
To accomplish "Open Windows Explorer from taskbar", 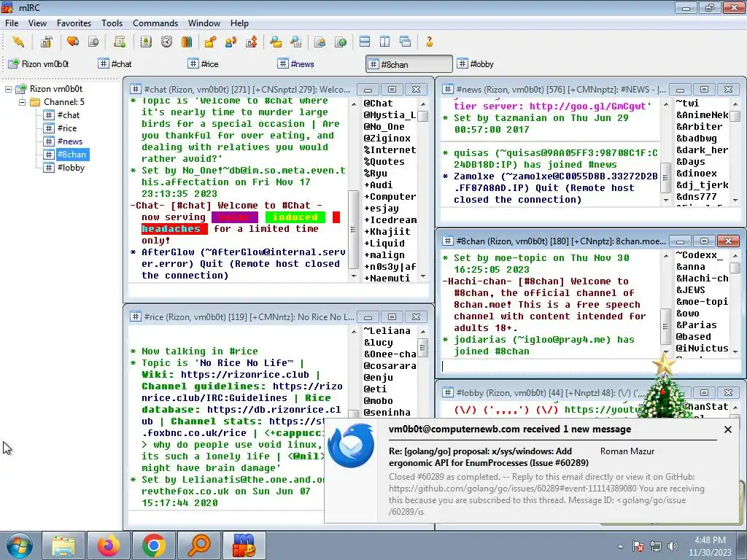I will click(x=63, y=545).
